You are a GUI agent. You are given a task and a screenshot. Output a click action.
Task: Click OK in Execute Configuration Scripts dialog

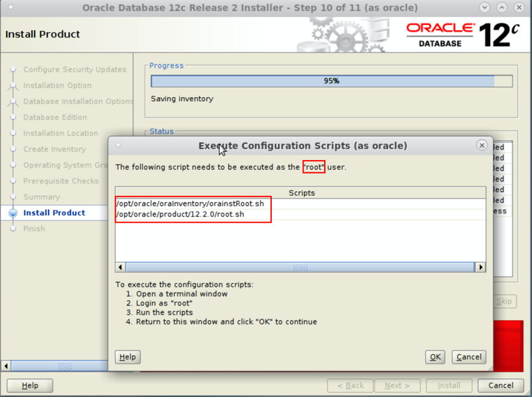435,357
